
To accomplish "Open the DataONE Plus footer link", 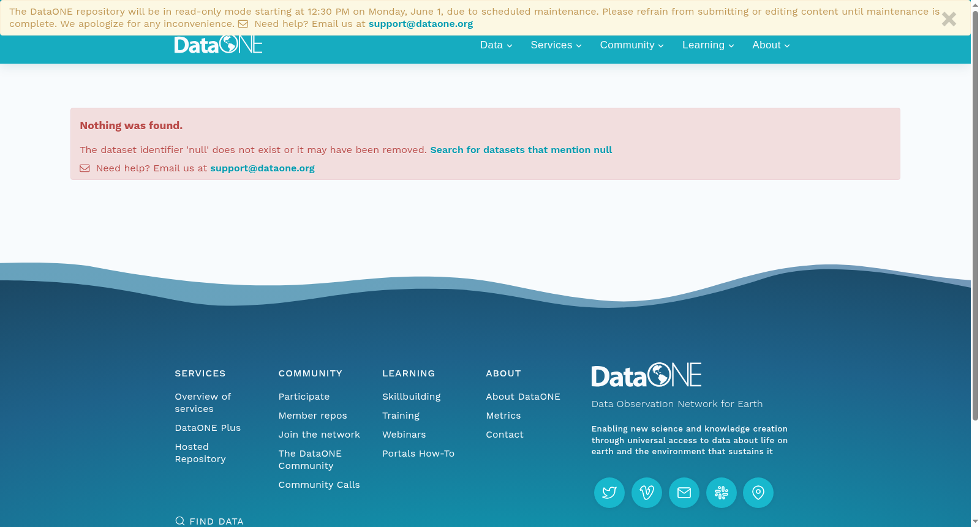I will point(208,428).
